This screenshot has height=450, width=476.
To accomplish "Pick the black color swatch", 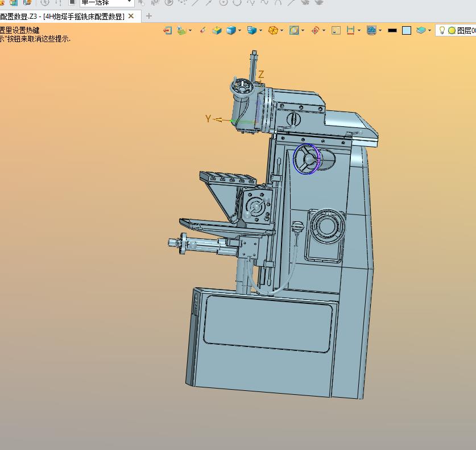I will pyautogui.click(x=392, y=30).
